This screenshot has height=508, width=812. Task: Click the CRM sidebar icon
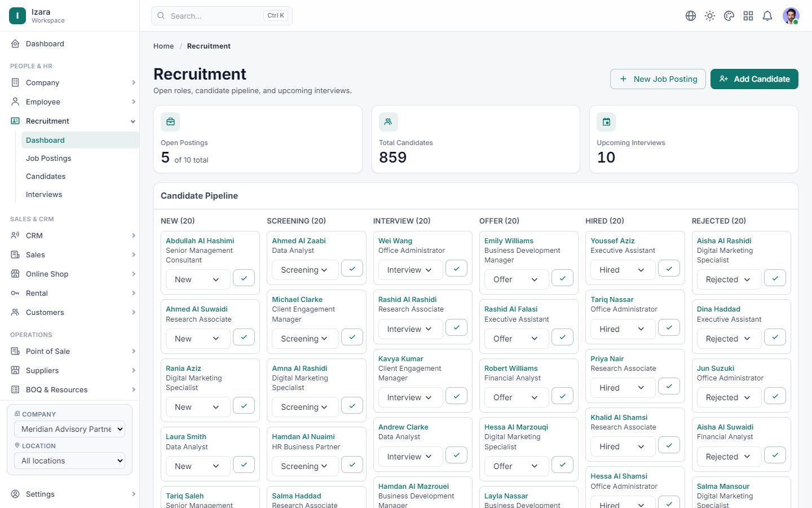point(15,235)
